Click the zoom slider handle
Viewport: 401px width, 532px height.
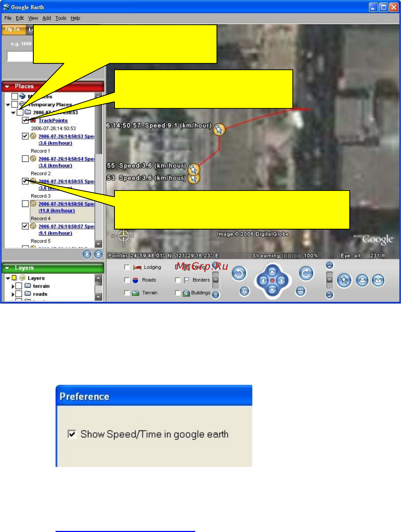[216, 280]
